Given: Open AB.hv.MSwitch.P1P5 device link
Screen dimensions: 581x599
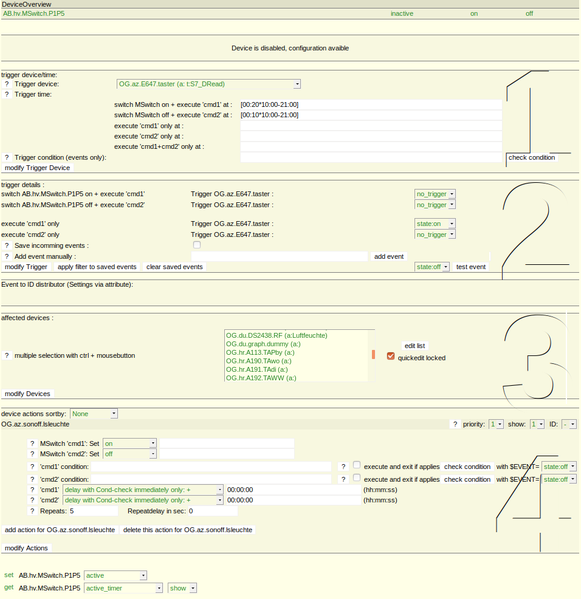Looking at the screenshot, I should (34, 13).
